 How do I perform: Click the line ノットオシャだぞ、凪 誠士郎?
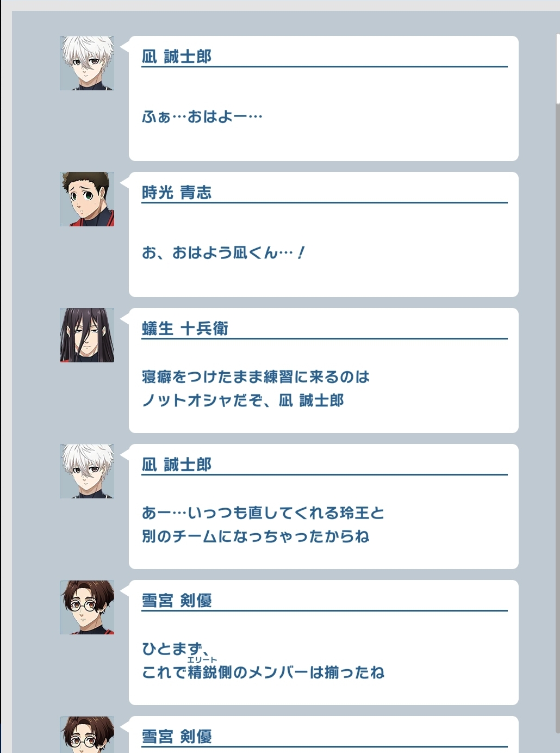pyautogui.click(x=243, y=400)
